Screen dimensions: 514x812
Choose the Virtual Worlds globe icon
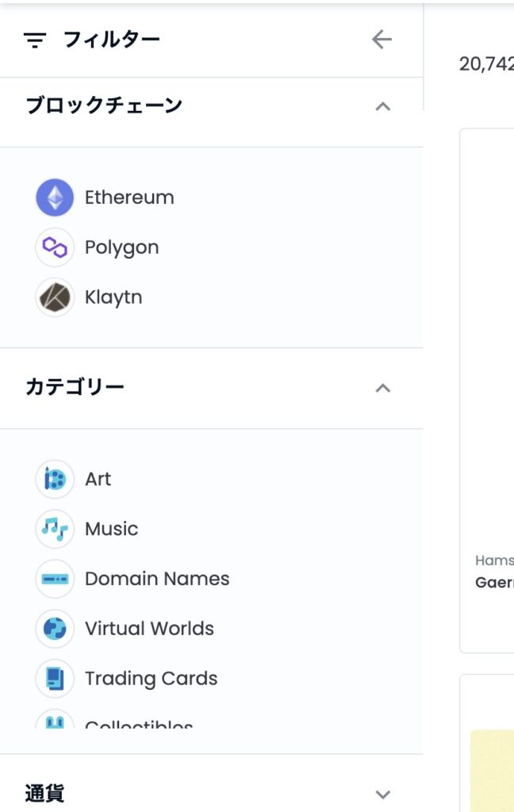[x=55, y=628]
